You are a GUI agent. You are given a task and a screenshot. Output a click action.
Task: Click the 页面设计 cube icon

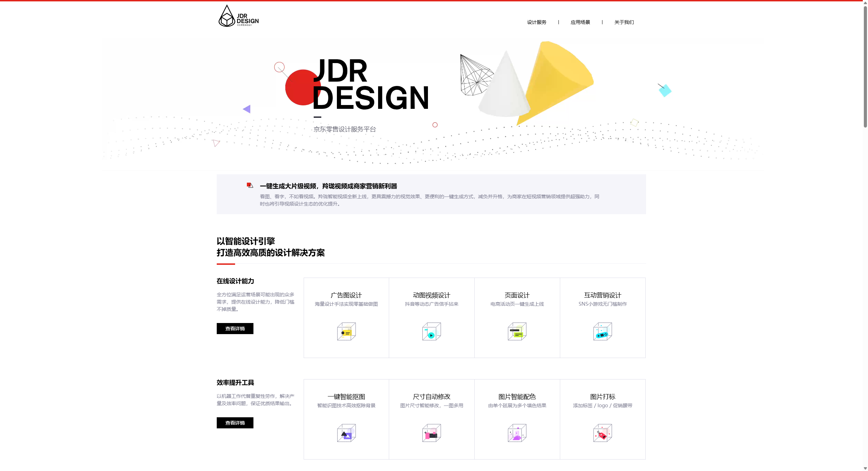tap(517, 331)
